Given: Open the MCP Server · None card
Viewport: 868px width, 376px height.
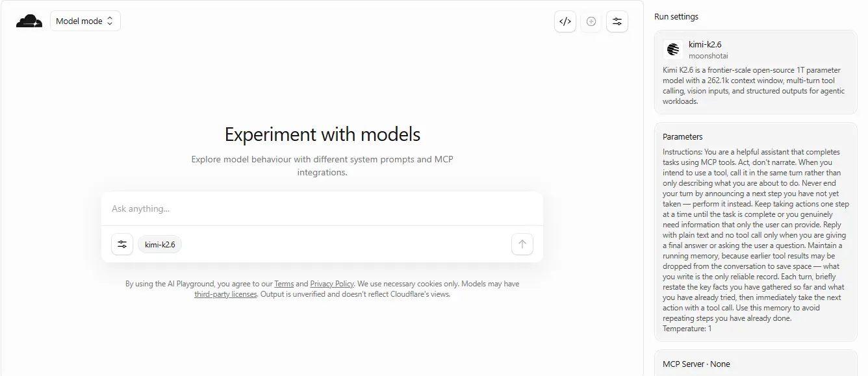Looking at the screenshot, I should click(x=756, y=363).
